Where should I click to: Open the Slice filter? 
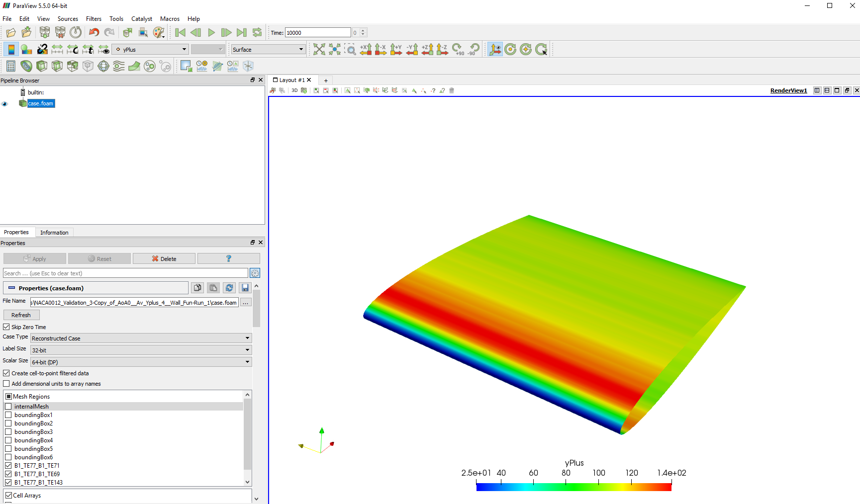click(x=57, y=66)
